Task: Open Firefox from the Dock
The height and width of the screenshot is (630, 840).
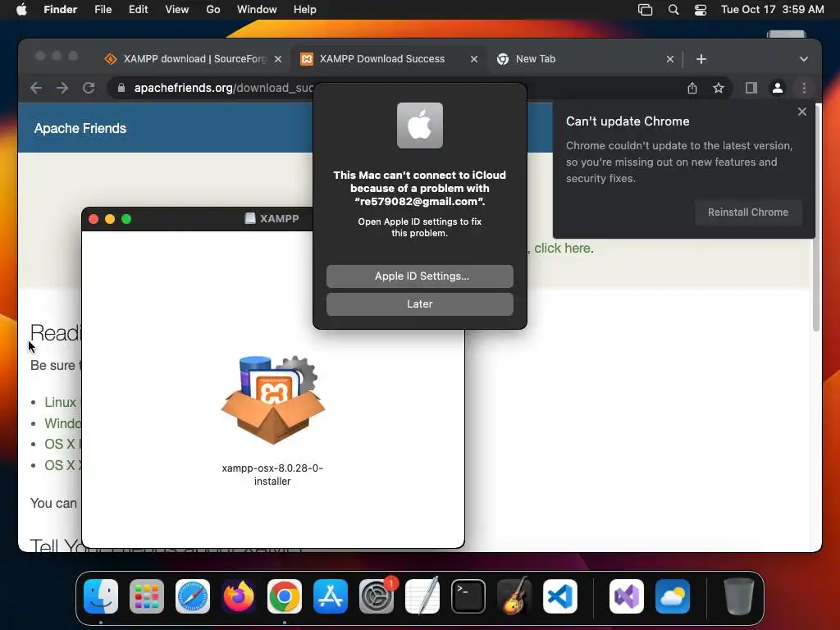Action: click(x=239, y=596)
